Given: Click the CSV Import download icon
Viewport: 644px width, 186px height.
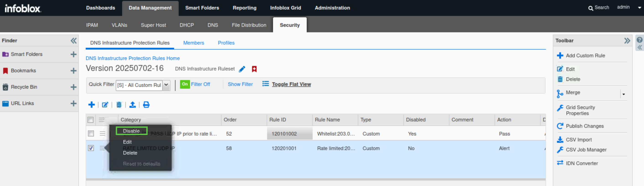Looking at the screenshot, I should (x=560, y=140).
